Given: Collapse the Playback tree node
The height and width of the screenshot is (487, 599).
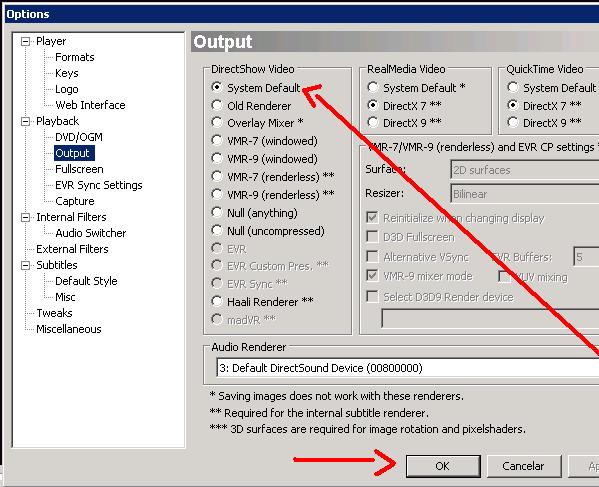Looking at the screenshot, I should pyautogui.click(x=25, y=121).
